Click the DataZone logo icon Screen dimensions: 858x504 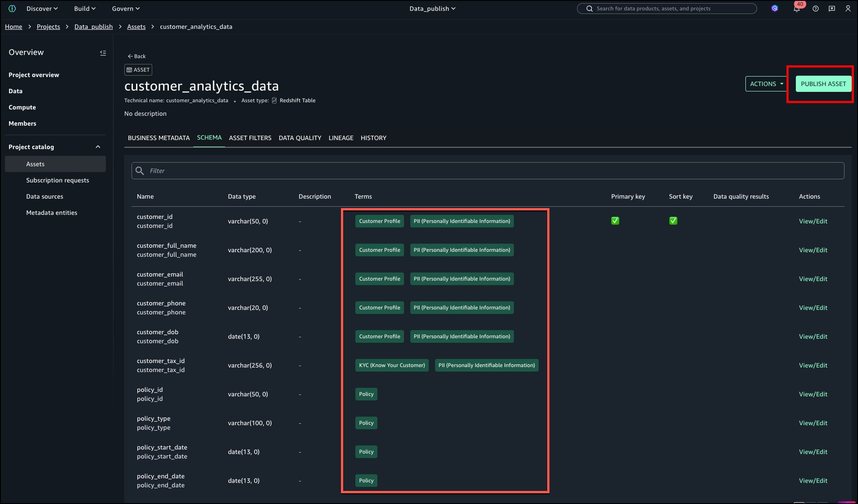12,9
